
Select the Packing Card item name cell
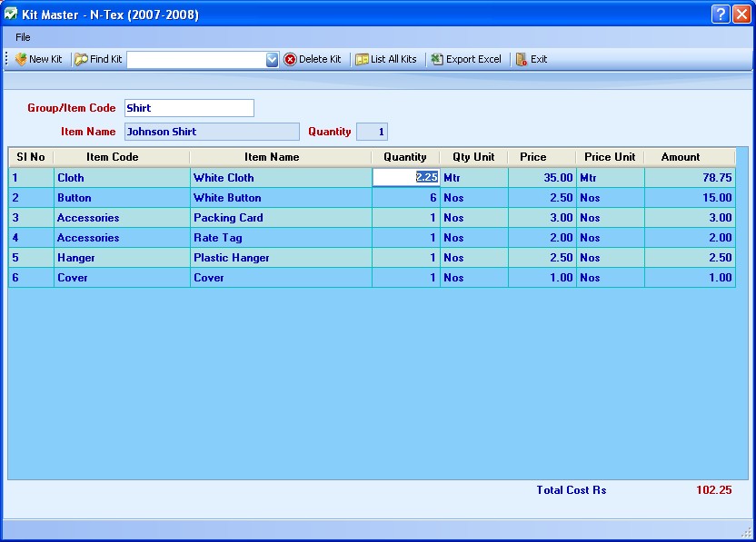click(281, 218)
